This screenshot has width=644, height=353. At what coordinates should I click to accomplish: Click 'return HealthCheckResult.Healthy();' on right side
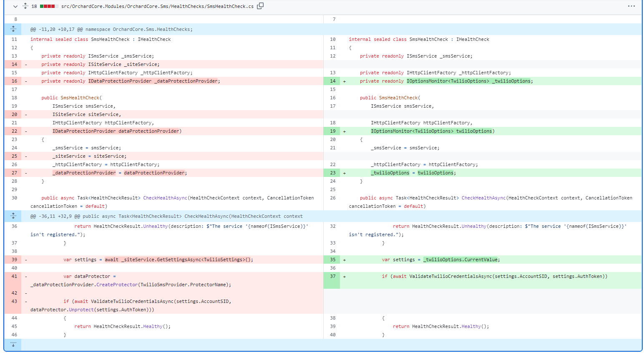point(441,326)
